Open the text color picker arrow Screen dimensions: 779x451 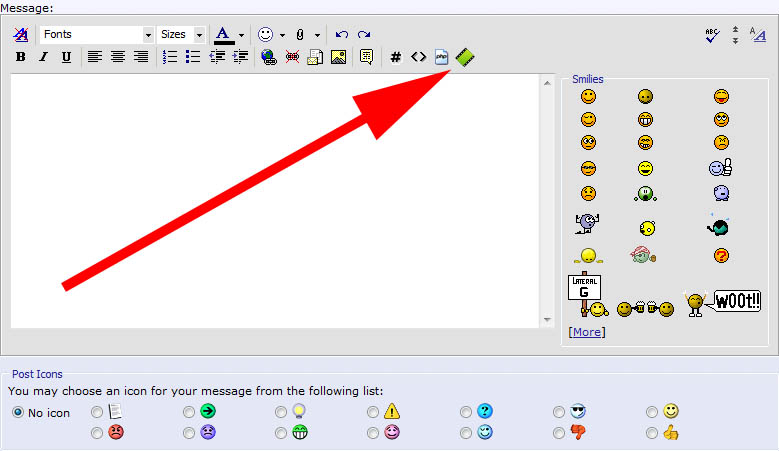pyautogui.click(x=241, y=35)
